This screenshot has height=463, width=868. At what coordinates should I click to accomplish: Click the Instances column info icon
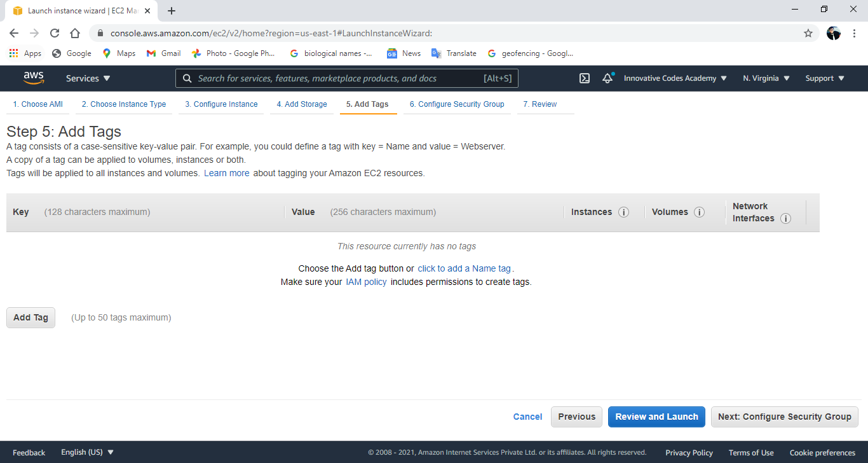[623, 212]
